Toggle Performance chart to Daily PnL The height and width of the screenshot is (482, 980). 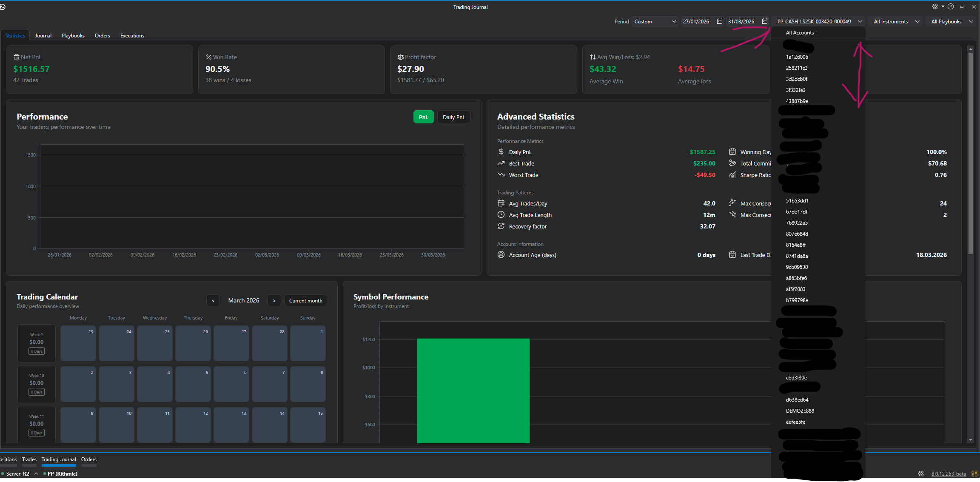[454, 117]
